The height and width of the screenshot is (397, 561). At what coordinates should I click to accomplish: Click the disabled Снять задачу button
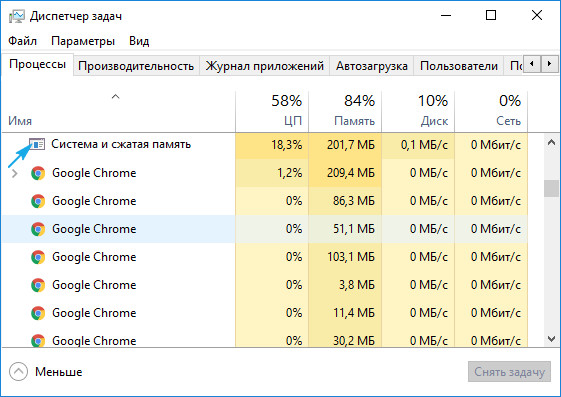(x=509, y=372)
